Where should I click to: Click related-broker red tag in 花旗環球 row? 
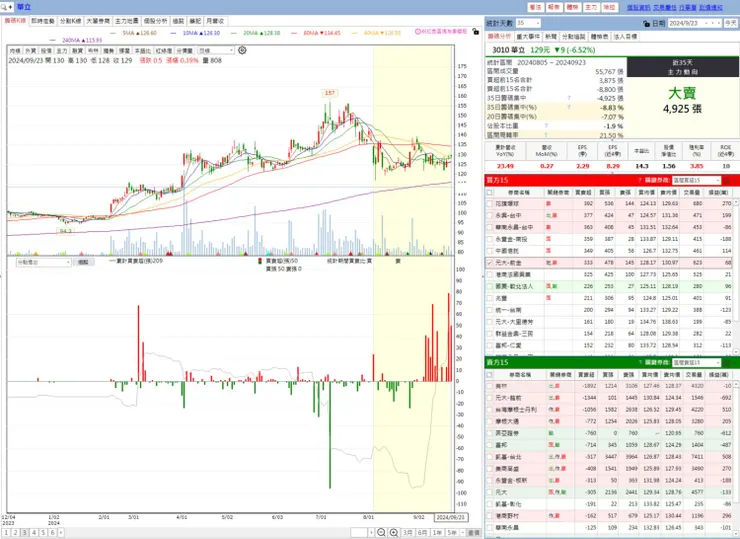(549, 203)
